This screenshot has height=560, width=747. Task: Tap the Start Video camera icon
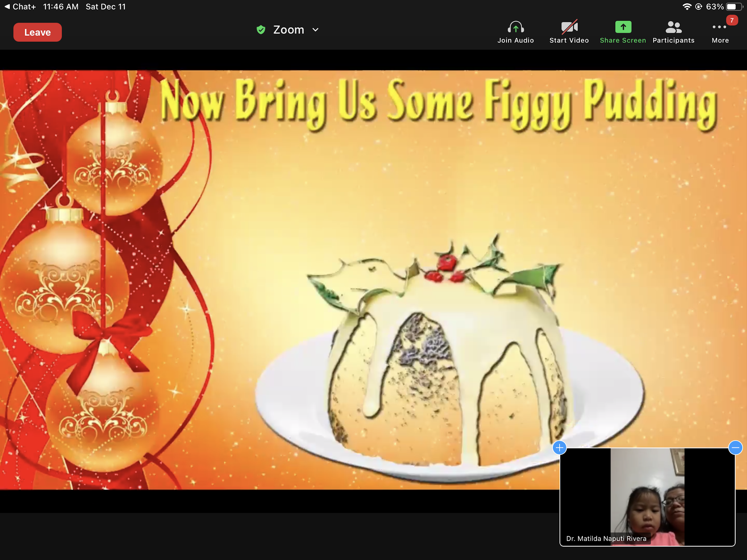coord(569,27)
